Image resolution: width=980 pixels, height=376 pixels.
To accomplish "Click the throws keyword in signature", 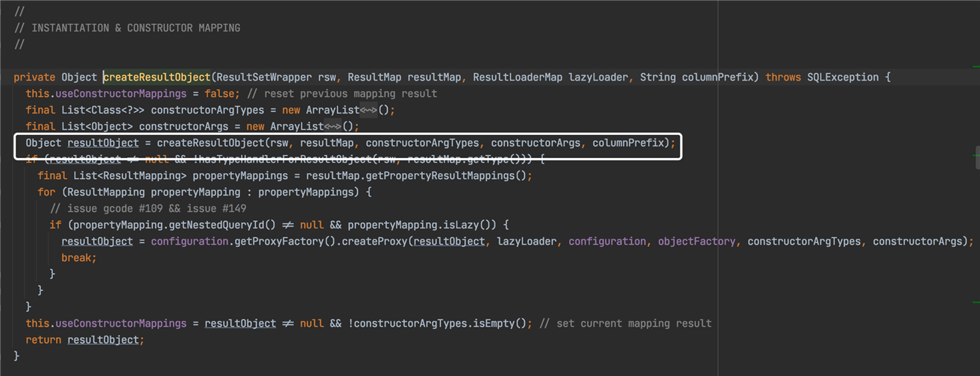I will [x=783, y=77].
